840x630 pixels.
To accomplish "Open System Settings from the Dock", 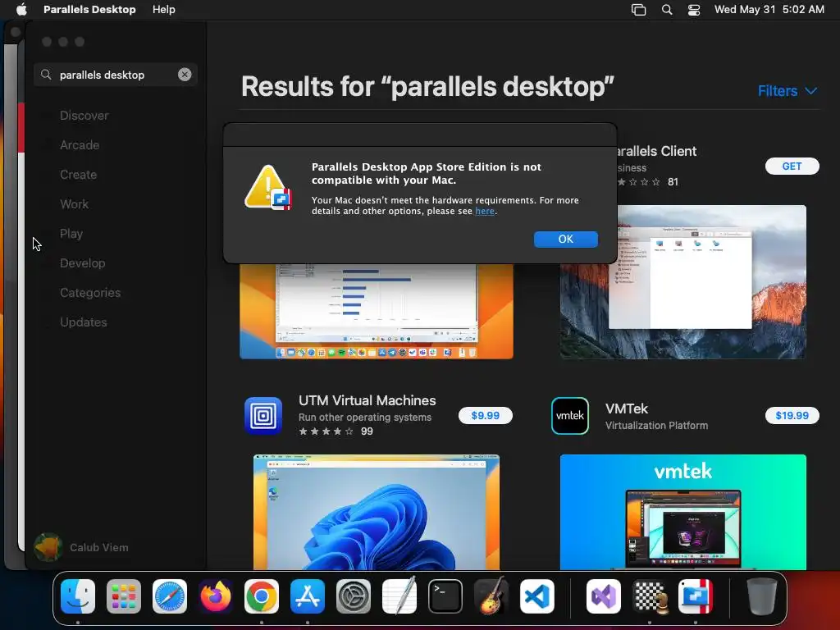I will click(354, 596).
